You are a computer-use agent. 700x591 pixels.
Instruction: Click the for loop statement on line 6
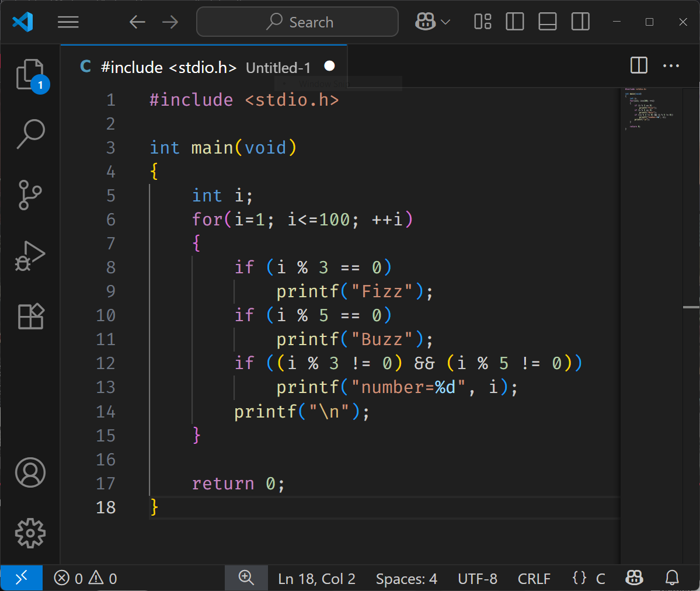click(302, 220)
